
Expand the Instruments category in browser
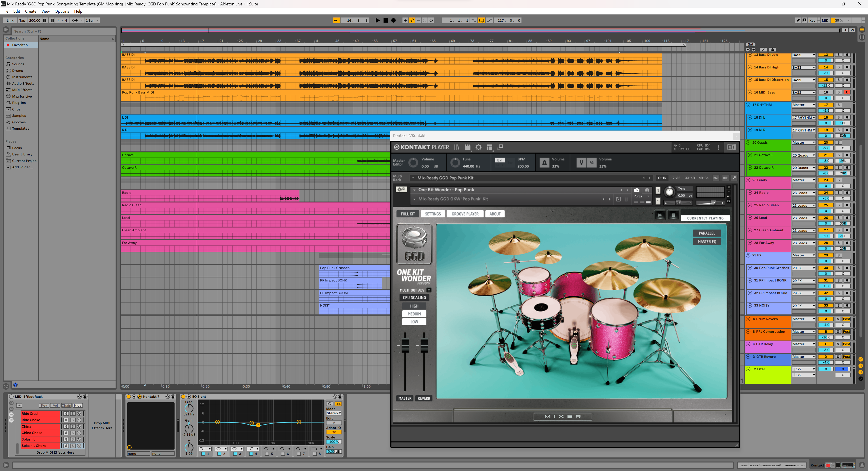point(21,77)
